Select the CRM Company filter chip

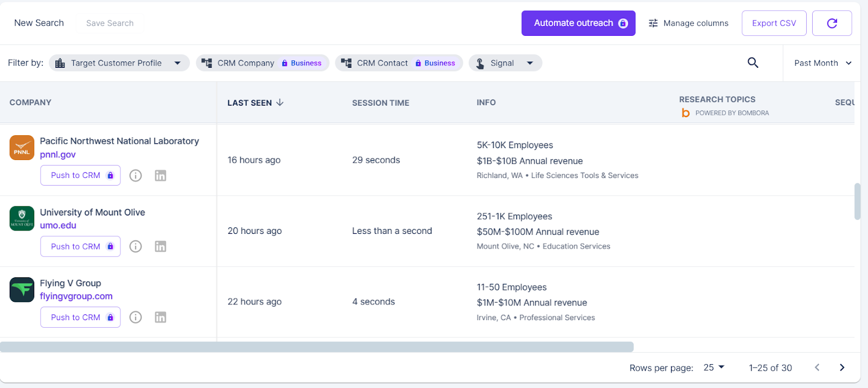(263, 63)
